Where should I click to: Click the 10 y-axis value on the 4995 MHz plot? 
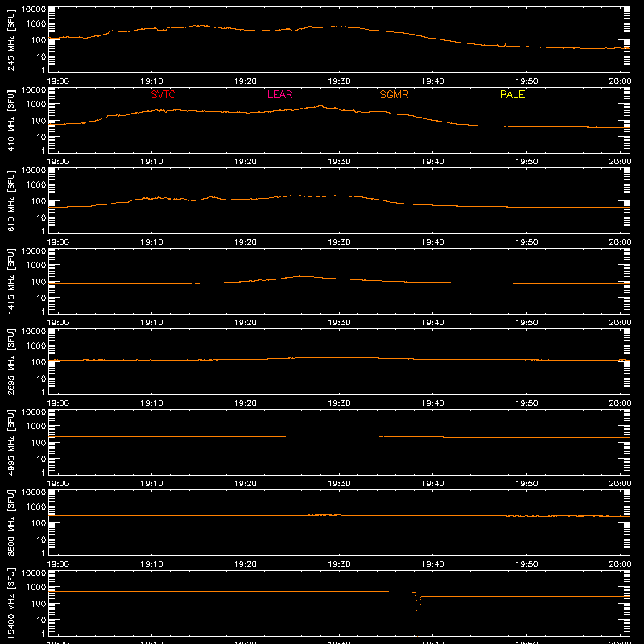point(41,459)
